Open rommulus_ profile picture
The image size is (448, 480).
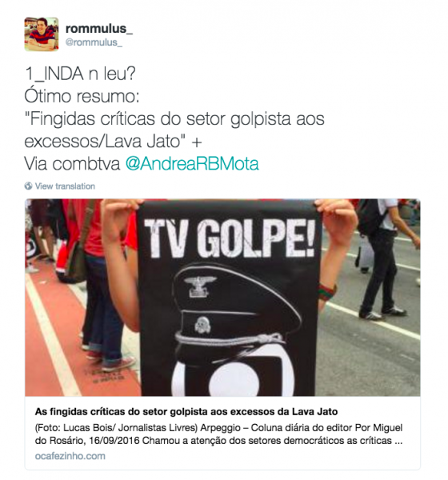tap(42, 34)
